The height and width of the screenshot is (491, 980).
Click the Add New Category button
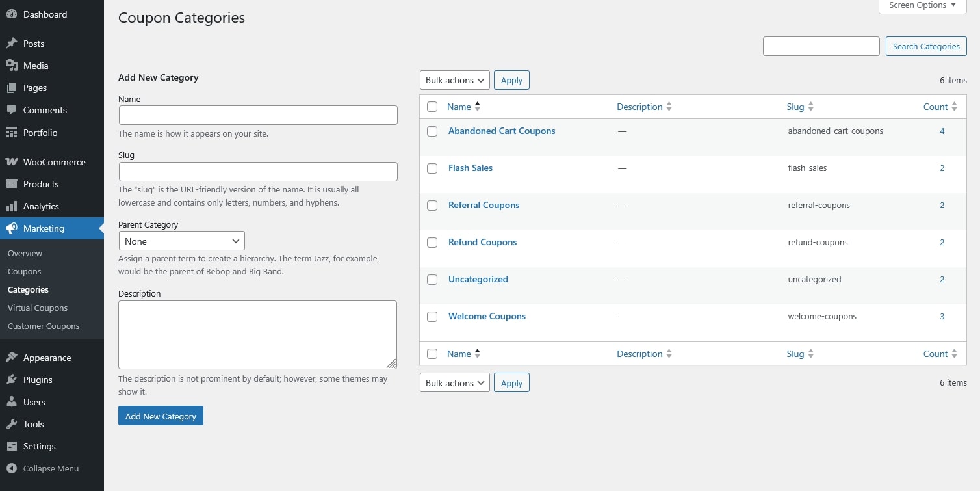(x=161, y=416)
